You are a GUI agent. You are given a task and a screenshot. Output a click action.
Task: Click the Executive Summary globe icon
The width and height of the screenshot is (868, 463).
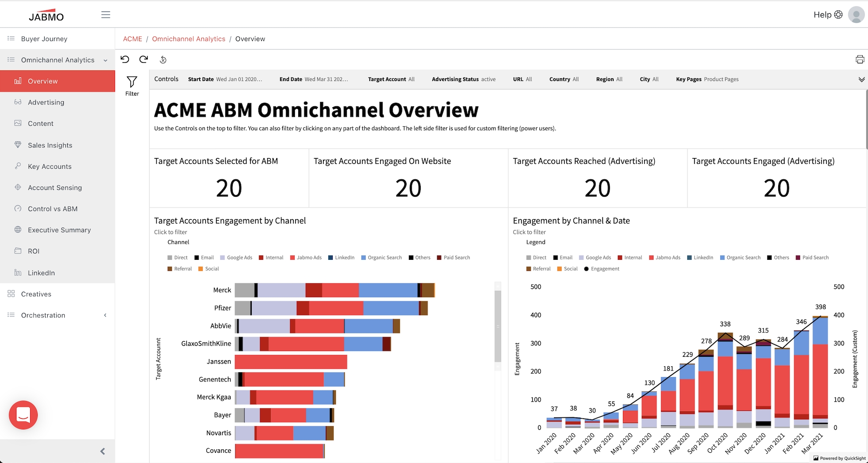click(x=18, y=230)
